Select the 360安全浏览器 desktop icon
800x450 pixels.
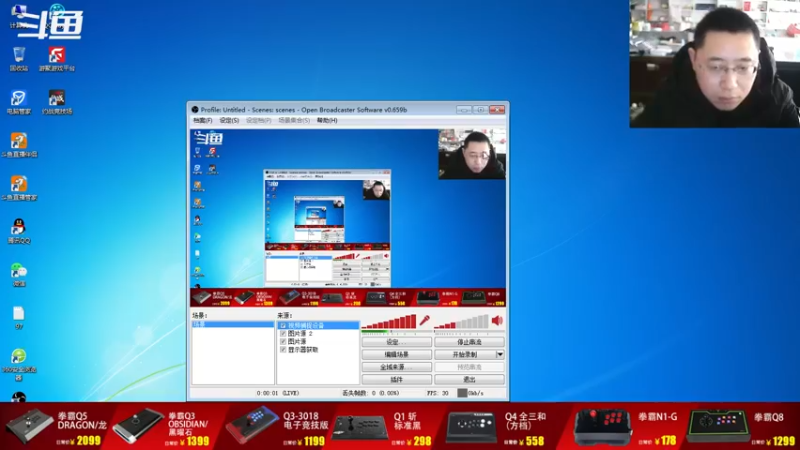tap(19, 365)
